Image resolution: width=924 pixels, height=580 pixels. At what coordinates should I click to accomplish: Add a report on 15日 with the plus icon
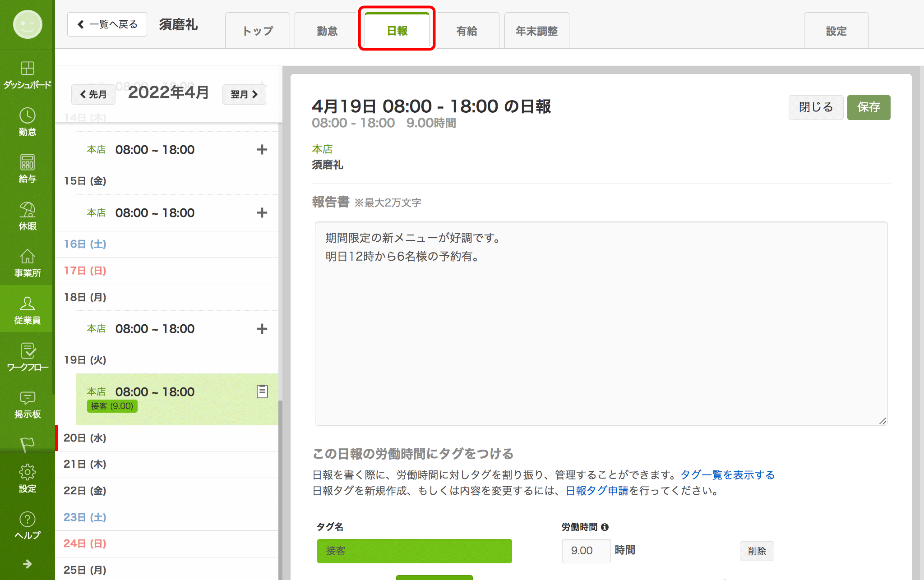click(x=262, y=212)
